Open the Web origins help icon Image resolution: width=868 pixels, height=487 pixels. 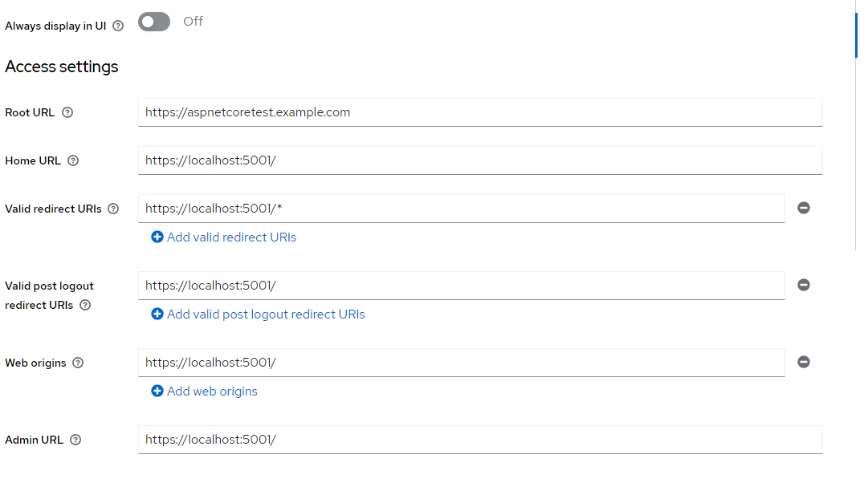78,363
